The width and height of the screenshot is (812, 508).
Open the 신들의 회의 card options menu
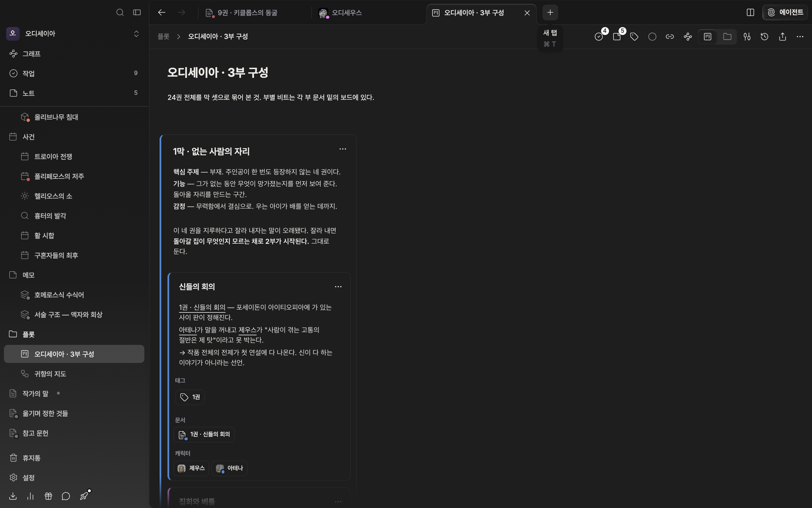point(338,286)
